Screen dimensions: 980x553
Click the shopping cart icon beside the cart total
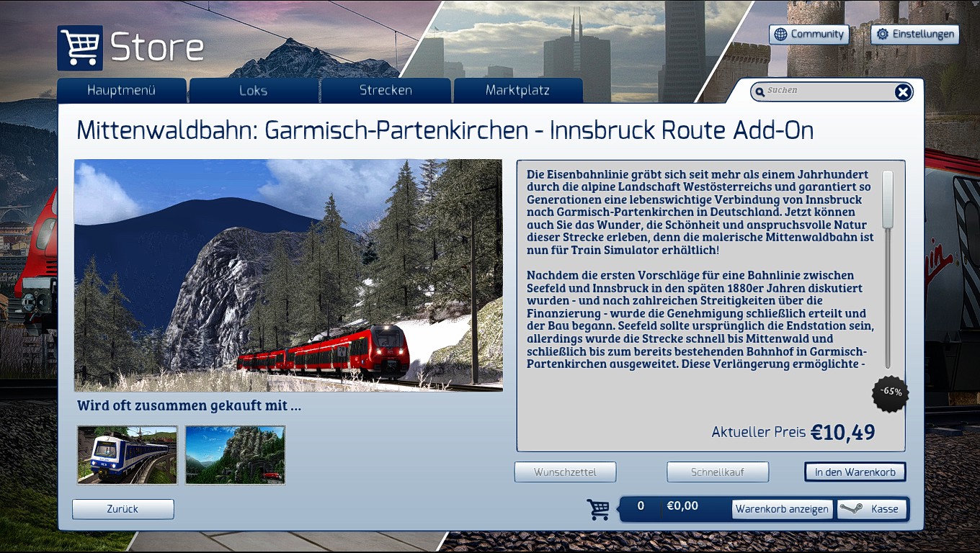598,508
